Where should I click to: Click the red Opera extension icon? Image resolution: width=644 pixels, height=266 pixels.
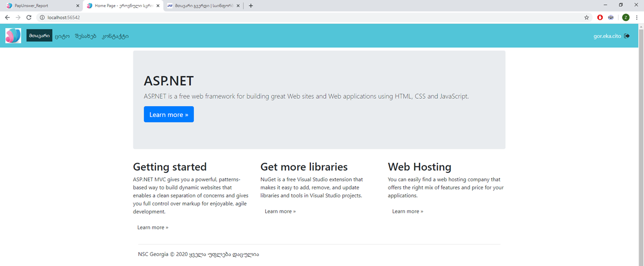coord(600,18)
